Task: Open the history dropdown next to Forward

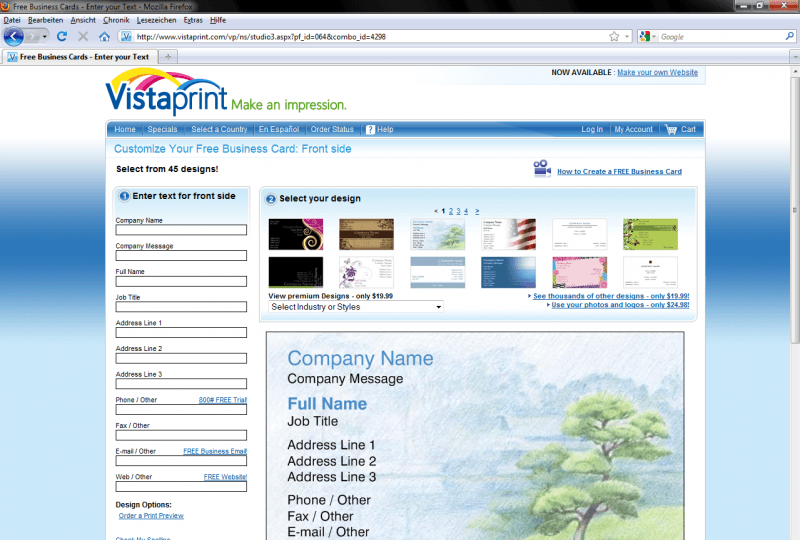Action: pyautogui.click(x=45, y=37)
